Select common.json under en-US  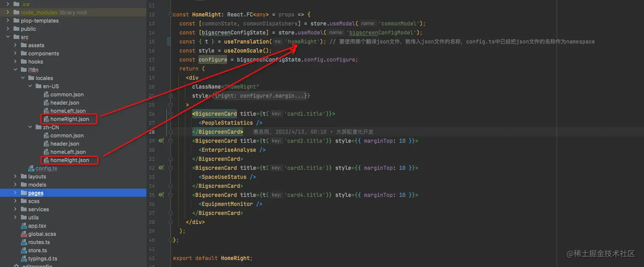67,95
